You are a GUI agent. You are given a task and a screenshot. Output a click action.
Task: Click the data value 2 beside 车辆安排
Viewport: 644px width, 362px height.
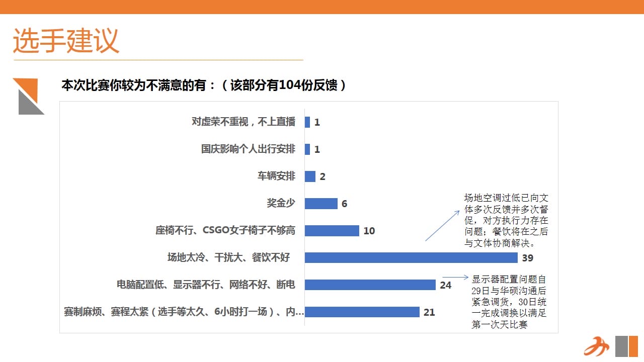coord(323,177)
